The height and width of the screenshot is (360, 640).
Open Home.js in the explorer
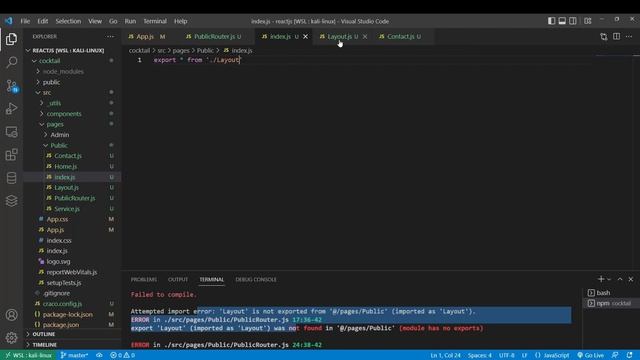point(65,167)
